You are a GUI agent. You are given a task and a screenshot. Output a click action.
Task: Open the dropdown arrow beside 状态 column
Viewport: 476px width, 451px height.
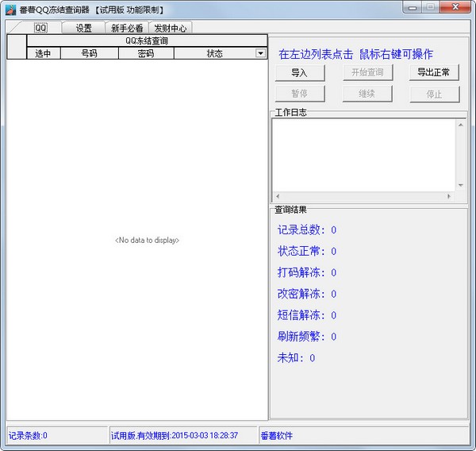pos(260,54)
